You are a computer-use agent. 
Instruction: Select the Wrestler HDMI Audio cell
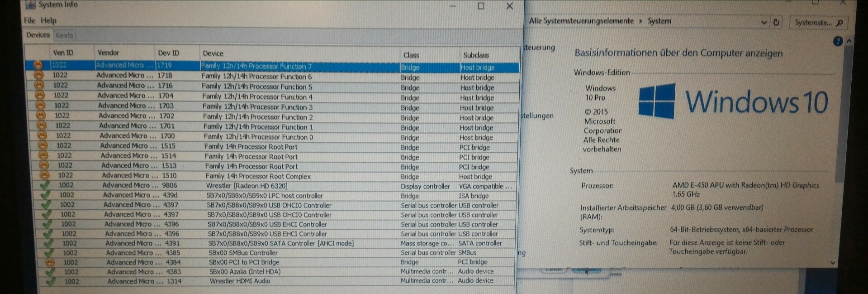pyautogui.click(x=304, y=281)
